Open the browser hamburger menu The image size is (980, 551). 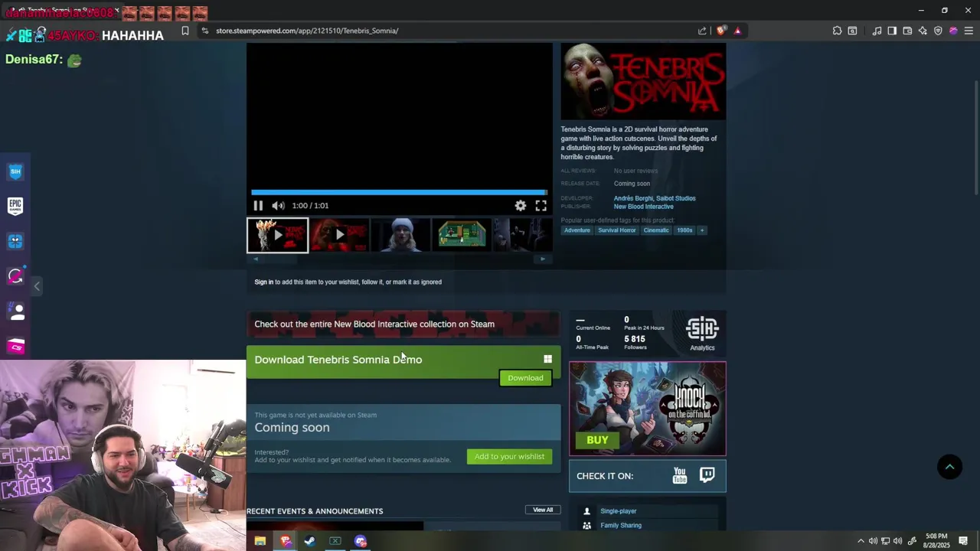click(969, 31)
